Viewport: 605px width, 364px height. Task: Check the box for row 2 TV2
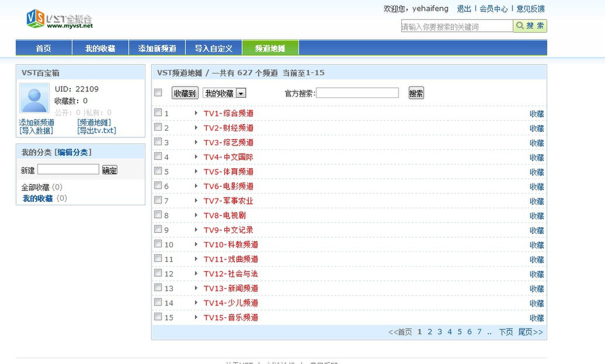pyautogui.click(x=158, y=127)
